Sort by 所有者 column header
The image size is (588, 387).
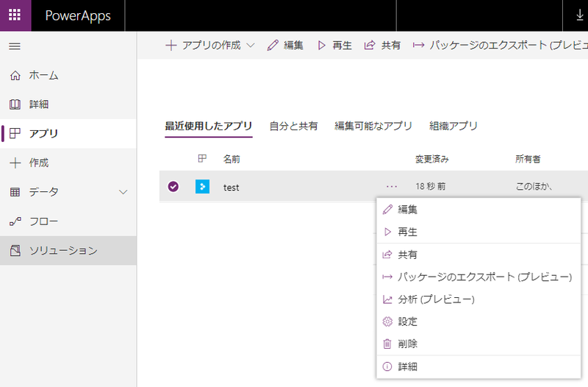(528, 159)
